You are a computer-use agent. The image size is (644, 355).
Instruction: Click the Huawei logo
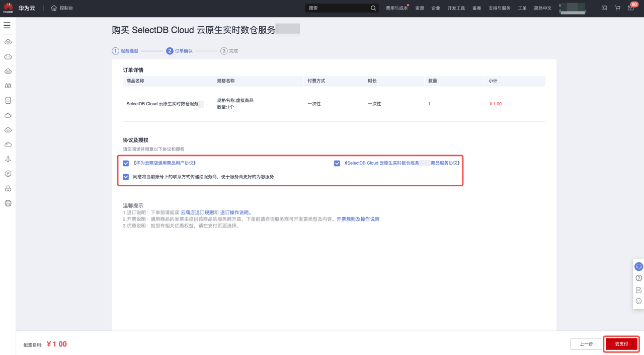coord(8,8)
